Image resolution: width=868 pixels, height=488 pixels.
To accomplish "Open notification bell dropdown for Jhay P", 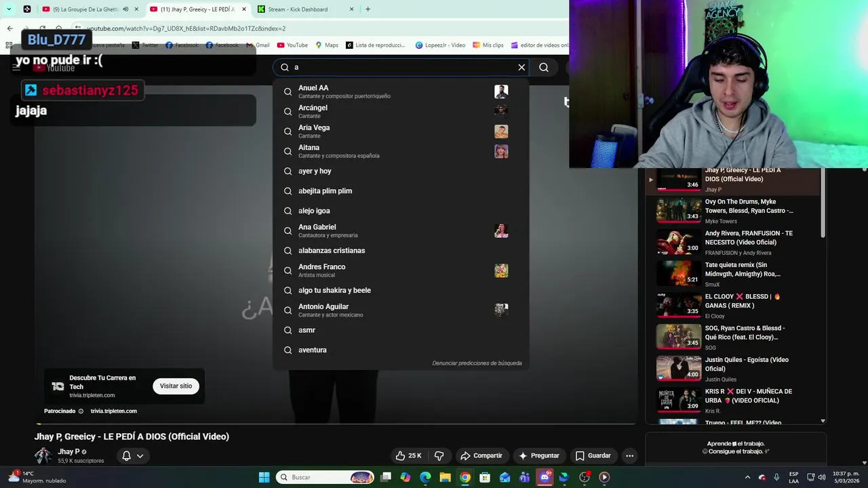I will click(x=133, y=455).
